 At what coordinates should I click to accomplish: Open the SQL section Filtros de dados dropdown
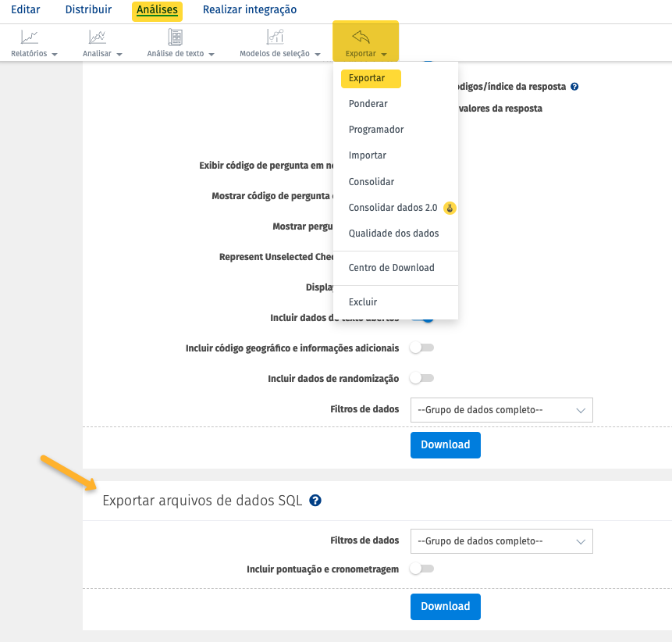click(501, 540)
